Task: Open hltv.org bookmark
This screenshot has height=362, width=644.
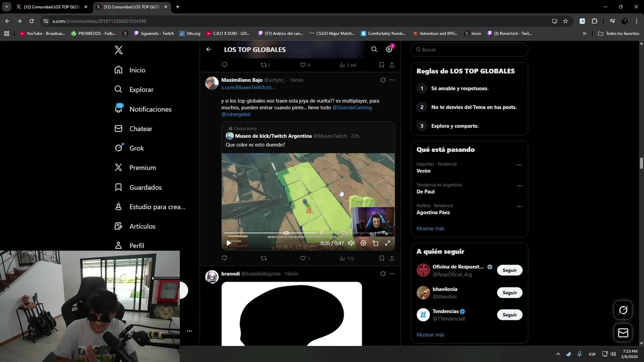Action: tap(190, 34)
